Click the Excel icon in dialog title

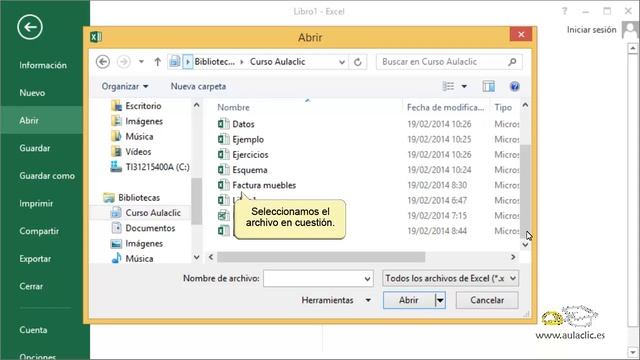click(x=96, y=37)
